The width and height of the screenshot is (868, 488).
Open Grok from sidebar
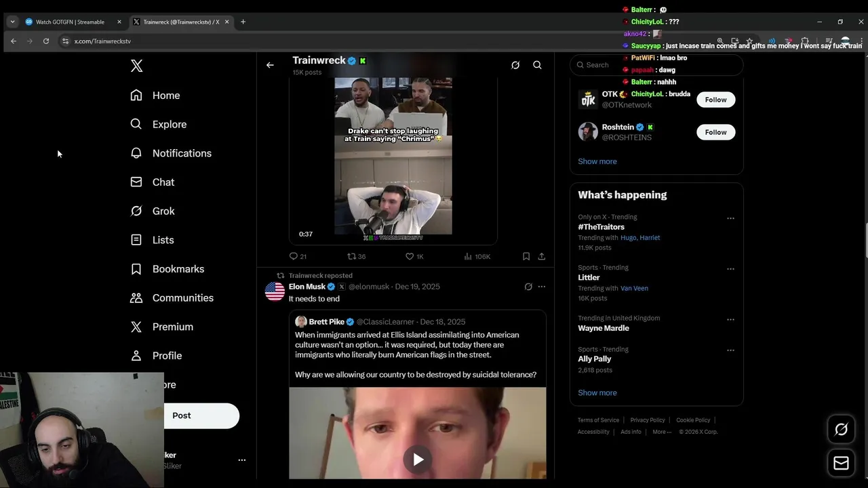[153, 211]
